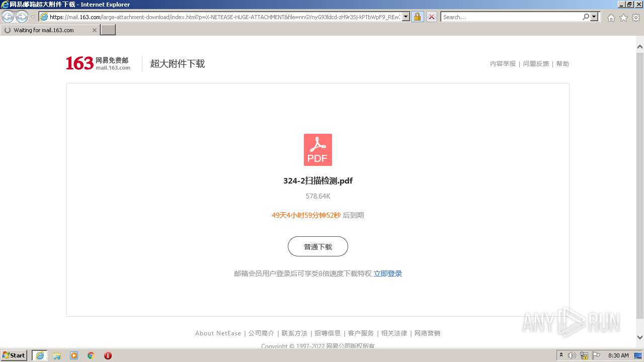This screenshot has height=362, width=644.
Task: Click the security lock icon
Action: click(417, 17)
